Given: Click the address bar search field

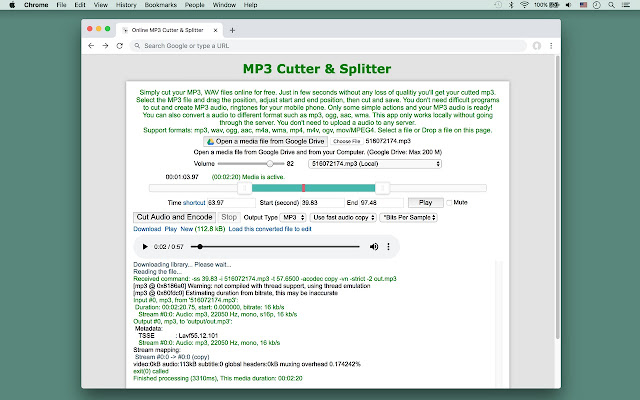Looking at the screenshot, I should click(x=328, y=46).
